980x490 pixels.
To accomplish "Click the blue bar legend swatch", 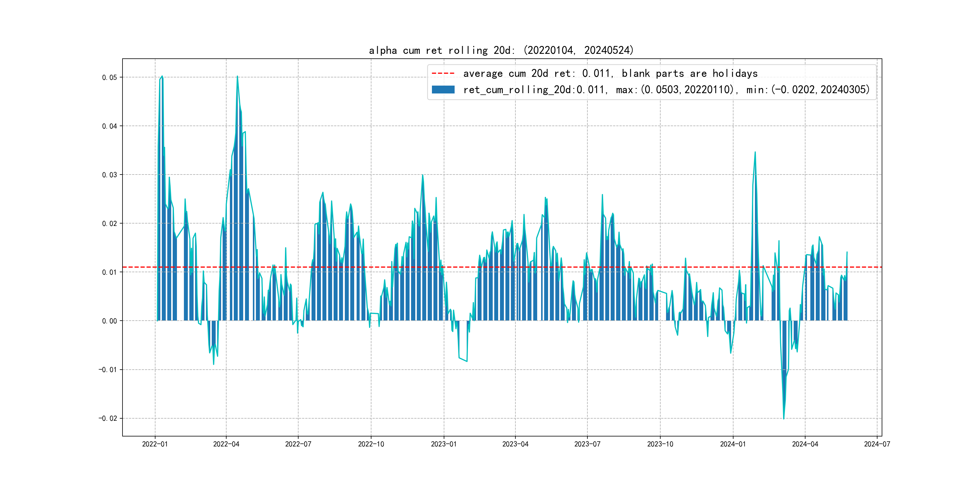I will click(443, 90).
